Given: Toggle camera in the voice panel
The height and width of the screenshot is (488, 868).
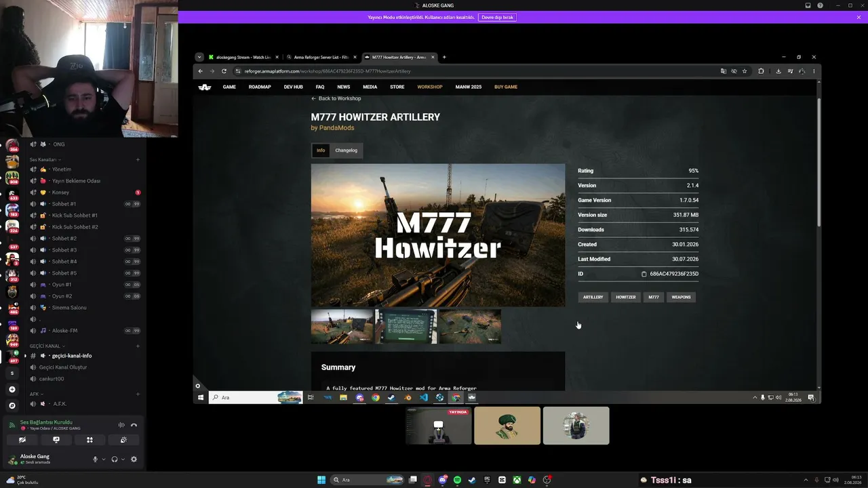Looking at the screenshot, I should pyautogui.click(x=22, y=440).
